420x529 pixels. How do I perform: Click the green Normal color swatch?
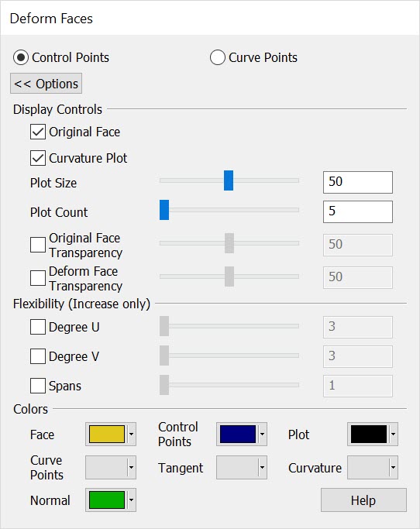point(107,500)
